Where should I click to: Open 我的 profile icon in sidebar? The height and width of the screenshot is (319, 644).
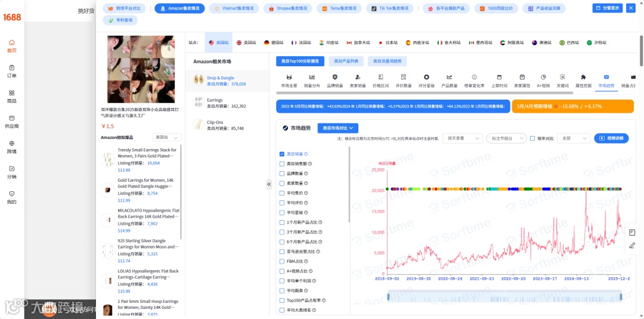click(11, 194)
